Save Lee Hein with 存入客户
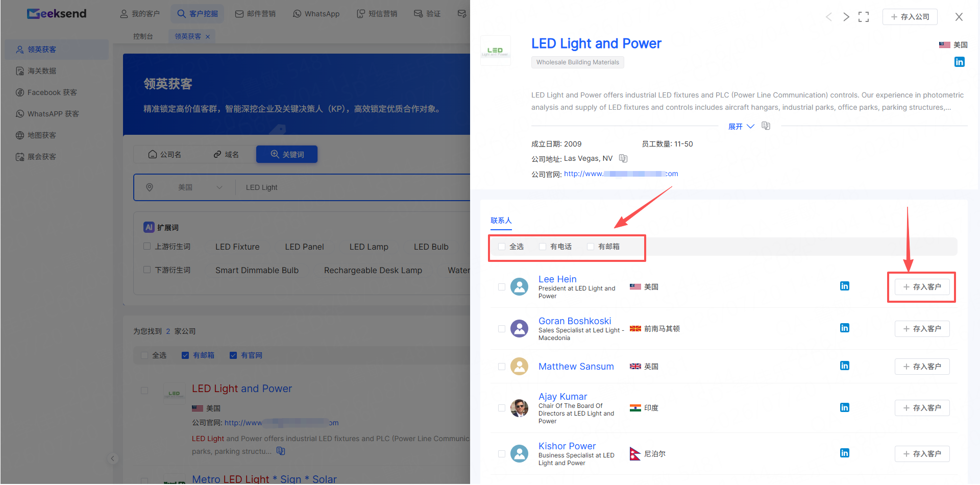980x485 pixels. pyautogui.click(x=922, y=287)
